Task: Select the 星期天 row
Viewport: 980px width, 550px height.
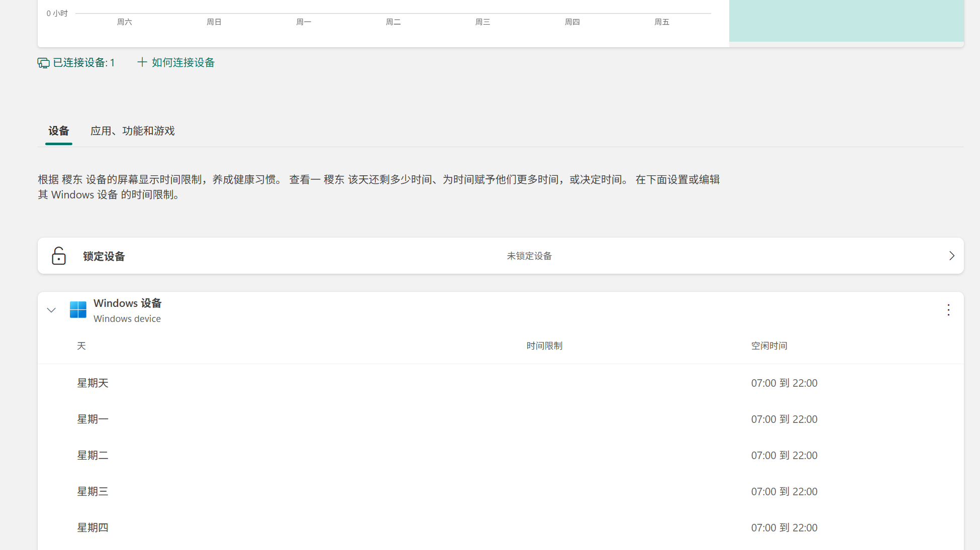Action: coord(501,383)
